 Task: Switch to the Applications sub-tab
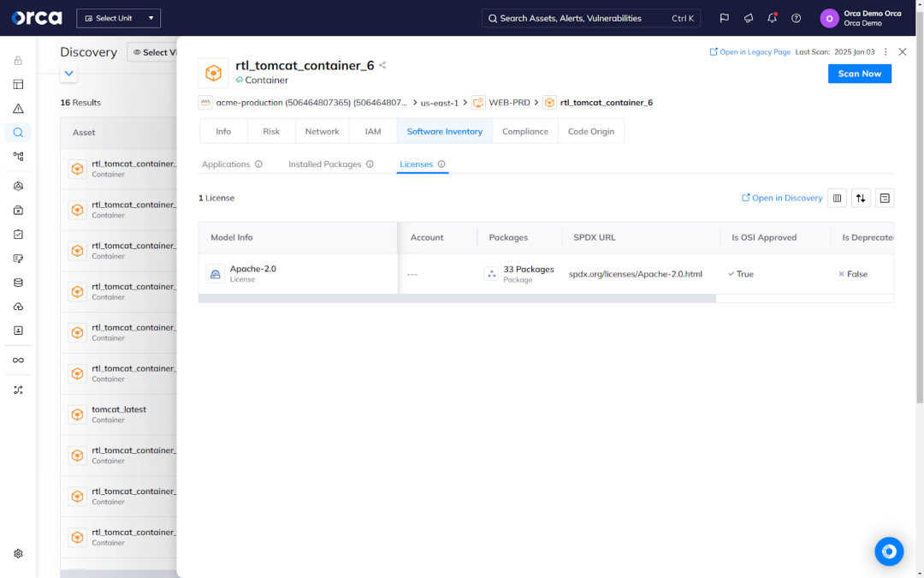[226, 164]
